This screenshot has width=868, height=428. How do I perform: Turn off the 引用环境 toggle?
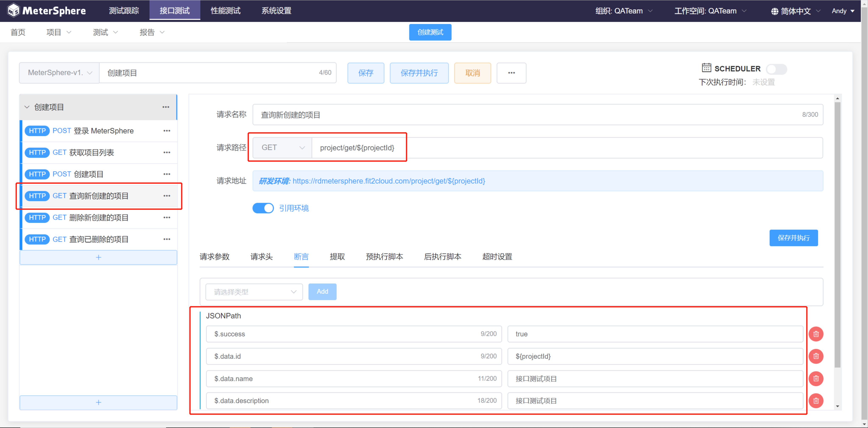(263, 208)
